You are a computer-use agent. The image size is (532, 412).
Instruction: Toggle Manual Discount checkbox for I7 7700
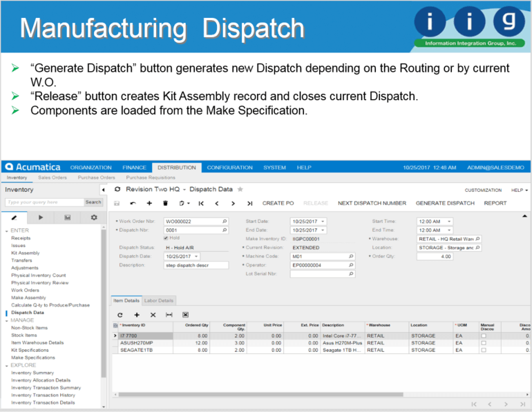(x=484, y=336)
